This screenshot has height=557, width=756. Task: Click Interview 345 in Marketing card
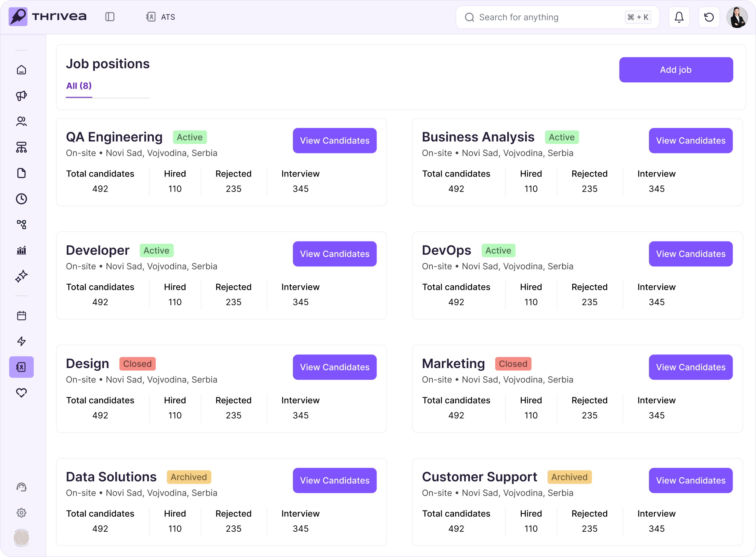click(657, 408)
